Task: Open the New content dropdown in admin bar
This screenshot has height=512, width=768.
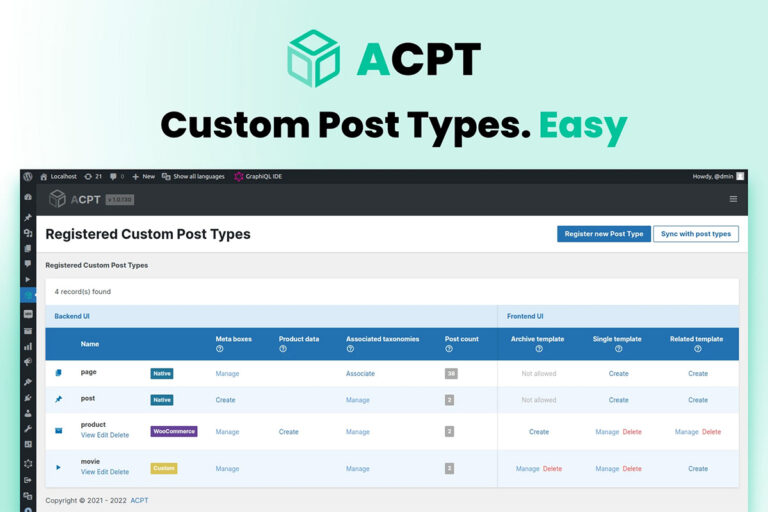Action: point(143,176)
